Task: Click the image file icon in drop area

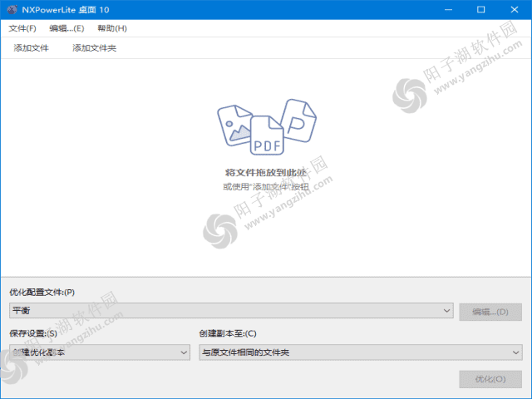Action: [x=234, y=126]
